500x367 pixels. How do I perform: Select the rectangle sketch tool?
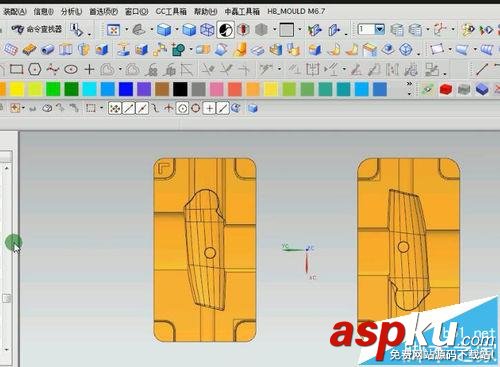point(16,70)
